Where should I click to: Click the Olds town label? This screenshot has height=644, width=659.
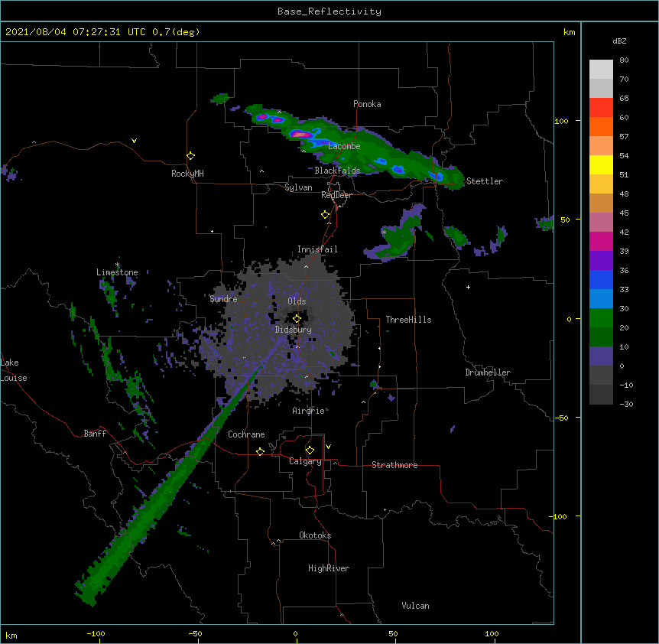pyautogui.click(x=297, y=301)
